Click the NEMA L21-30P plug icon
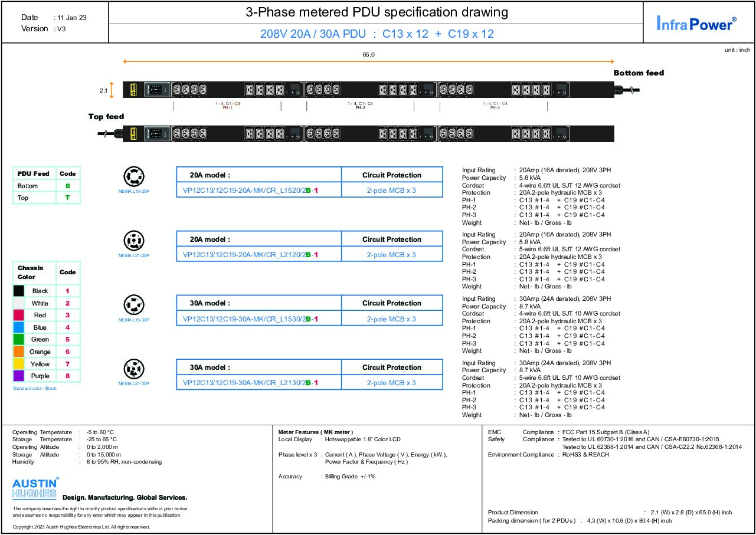 [133, 369]
